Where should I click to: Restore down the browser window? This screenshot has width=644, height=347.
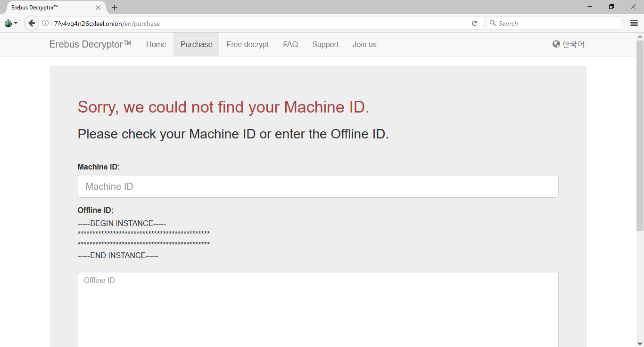(x=611, y=7)
